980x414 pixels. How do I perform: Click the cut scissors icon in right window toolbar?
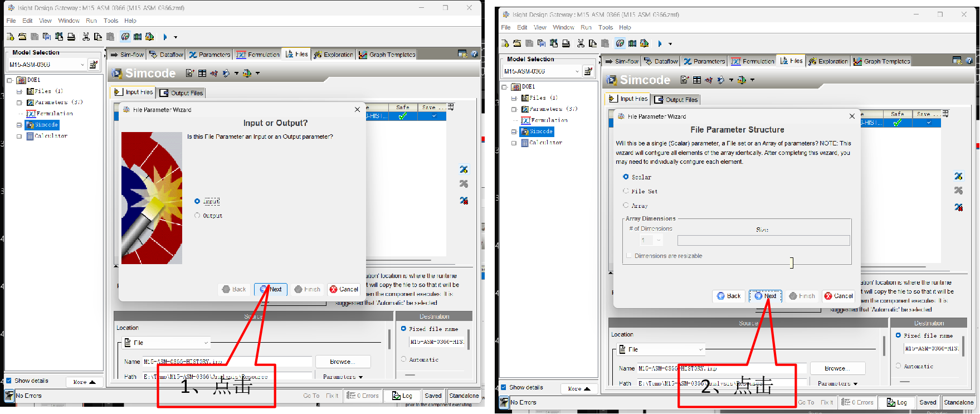click(x=581, y=43)
